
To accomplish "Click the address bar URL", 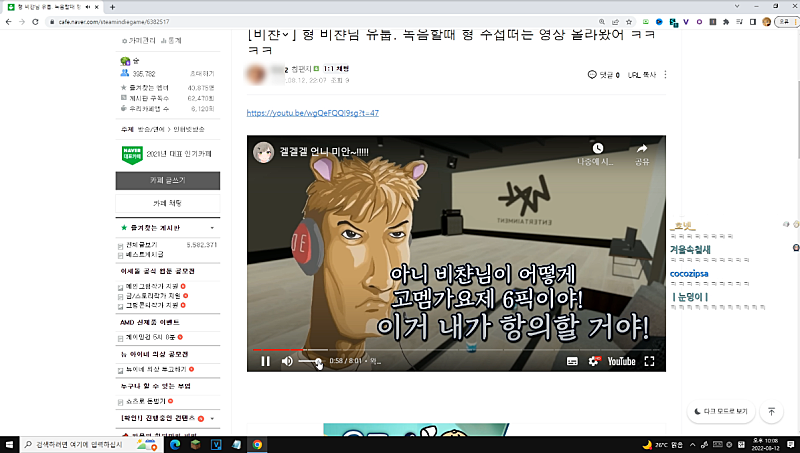I will click(114, 22).
